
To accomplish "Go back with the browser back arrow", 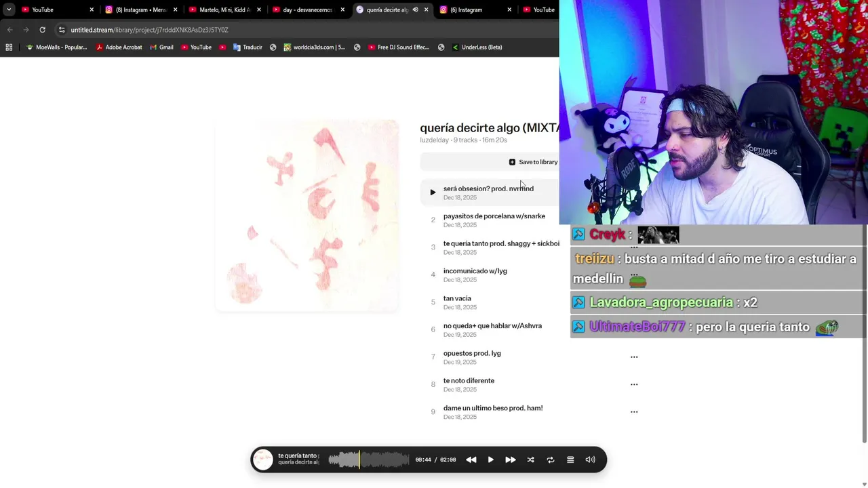I will click(9, 30).
